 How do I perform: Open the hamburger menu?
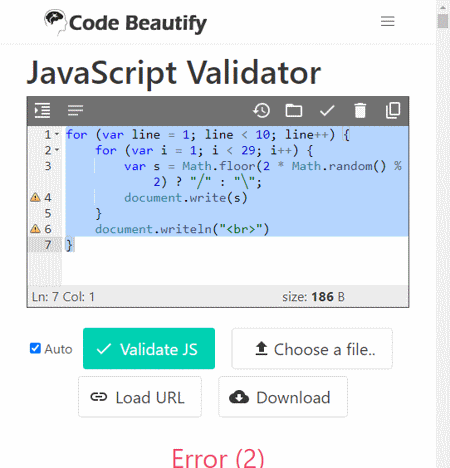[388, 21]
